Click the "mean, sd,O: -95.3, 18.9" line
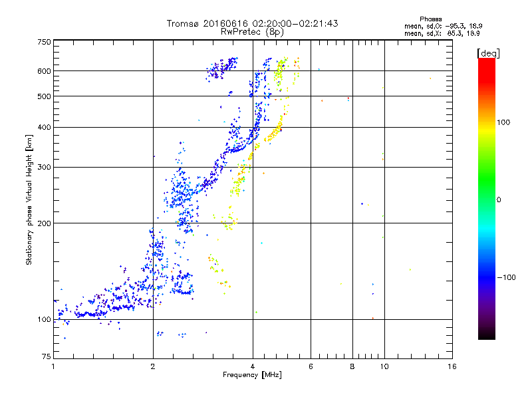 pos(443,26)
